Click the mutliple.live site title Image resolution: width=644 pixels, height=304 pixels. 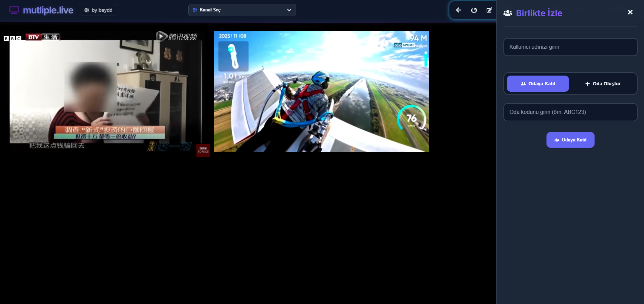click(x=48, y=10)
